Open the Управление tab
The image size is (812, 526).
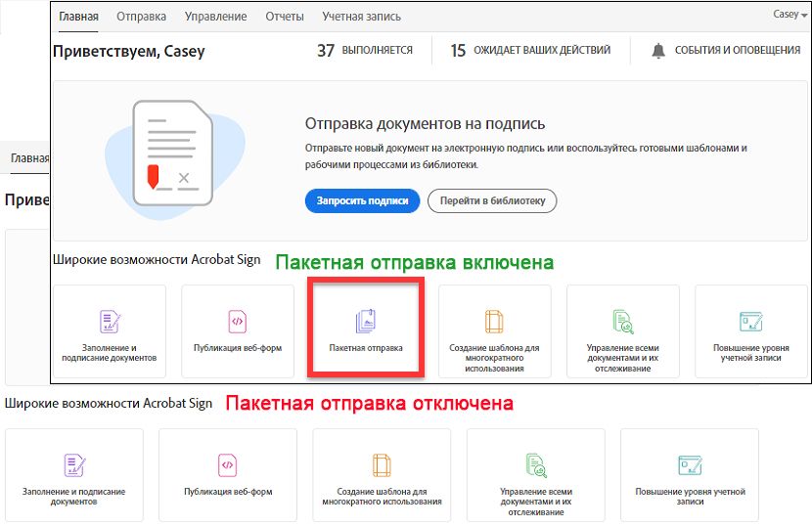215,17
